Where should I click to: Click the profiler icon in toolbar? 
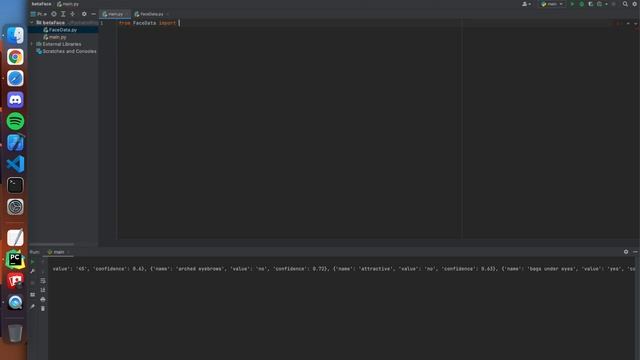(x=600, y=4)
